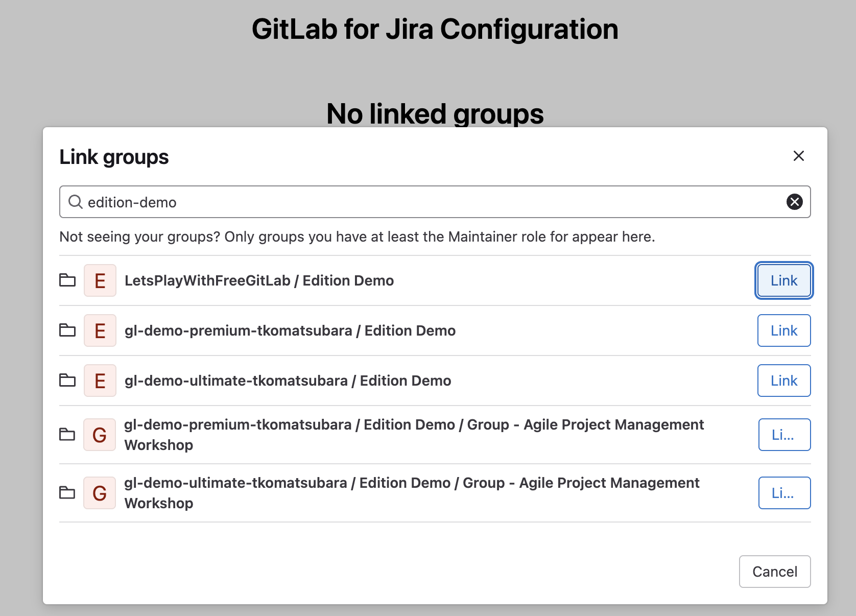Click the E avatar of gl-demo-ultimate Edition Demo
The height and width of the screenshot is (616, 856).
point(100,381)
